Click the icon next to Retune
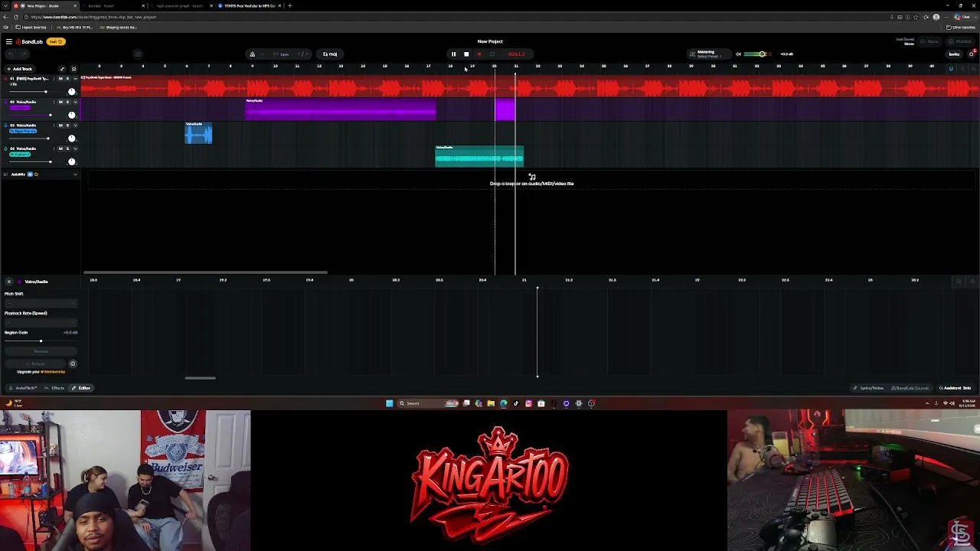Screen dimensions: 980x551 click(73, 364)
